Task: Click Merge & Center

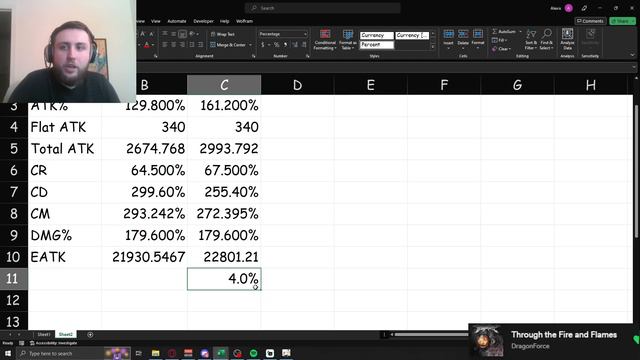Action: (x=228, y=44)
